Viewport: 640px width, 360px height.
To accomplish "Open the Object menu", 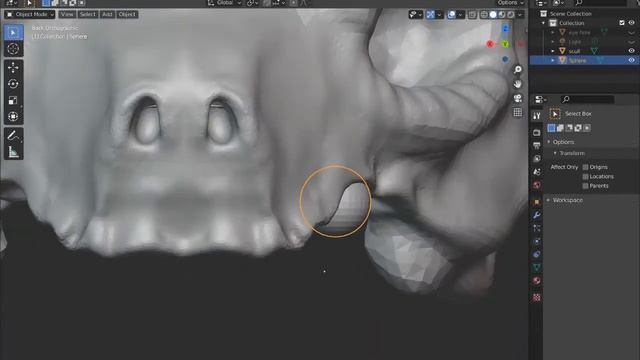I will coord(127,14).
